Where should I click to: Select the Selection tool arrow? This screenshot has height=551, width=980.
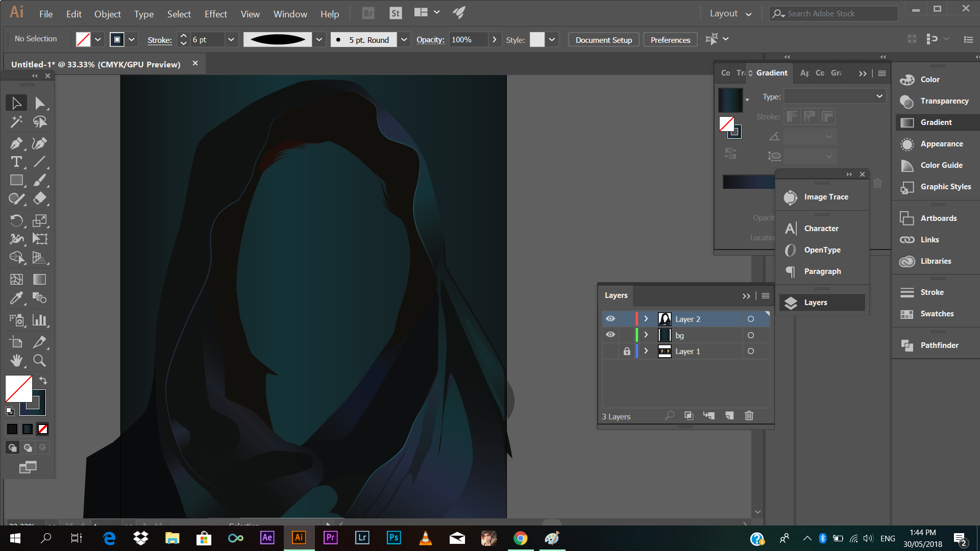point(16,103)
